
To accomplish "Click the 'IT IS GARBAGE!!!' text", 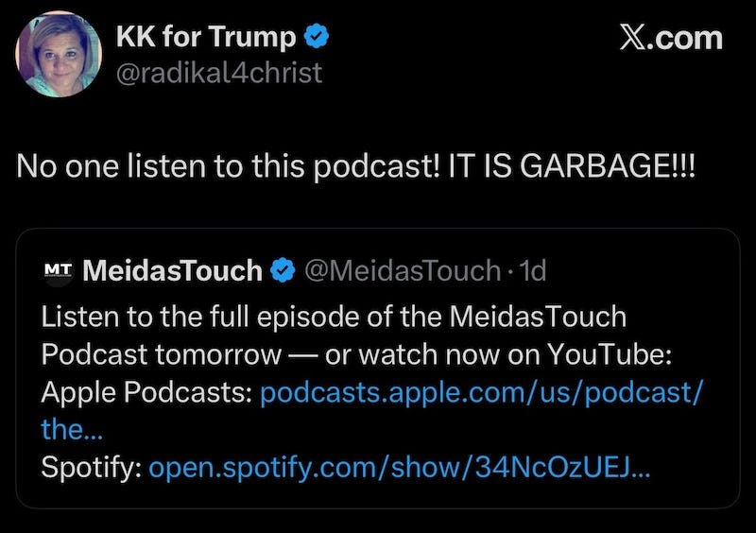I will pyautogui.click(x=572, y=166).
